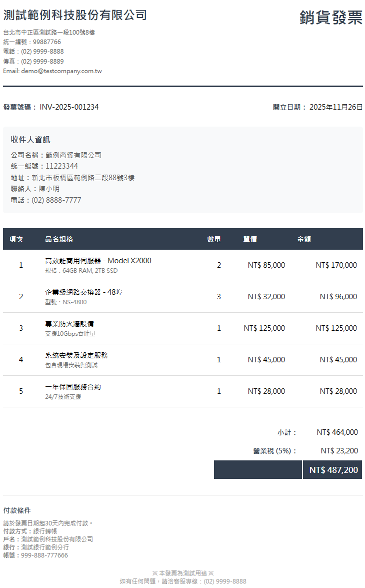The width and height of the screenshot is (365, 588).
Task: Click the 項次 column header
Action: (16, 239)
